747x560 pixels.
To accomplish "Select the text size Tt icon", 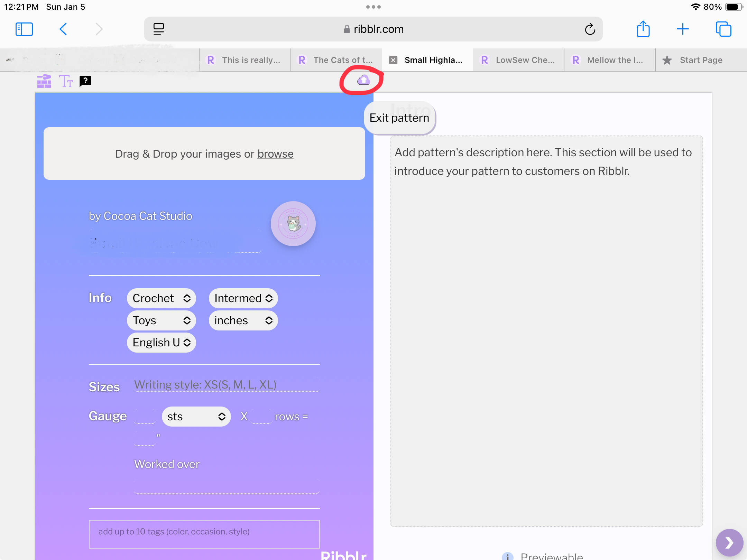I will (x=66, y=81).
